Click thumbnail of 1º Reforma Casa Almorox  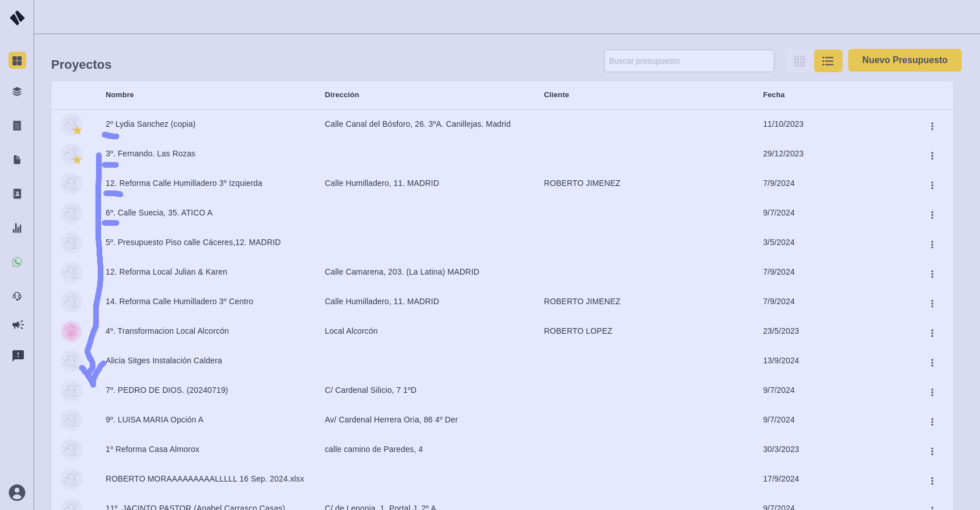pyautogui.click(x=72, y=450)
